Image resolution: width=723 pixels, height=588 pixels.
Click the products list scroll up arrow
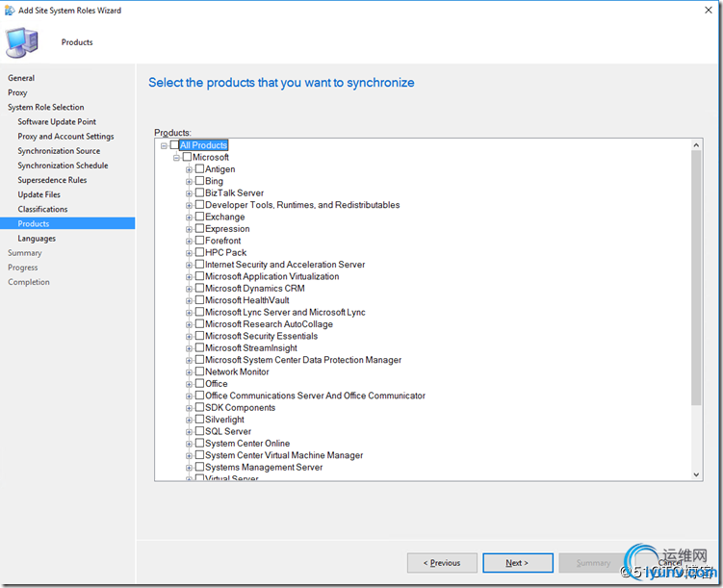coord(696,145)
